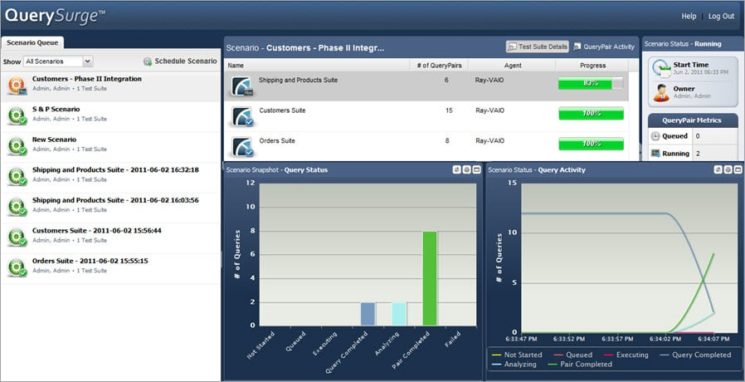This screenshot has height=382, width=745.
Task: Sort by the # of QueryPairs column header
Action: pos(439,66)
